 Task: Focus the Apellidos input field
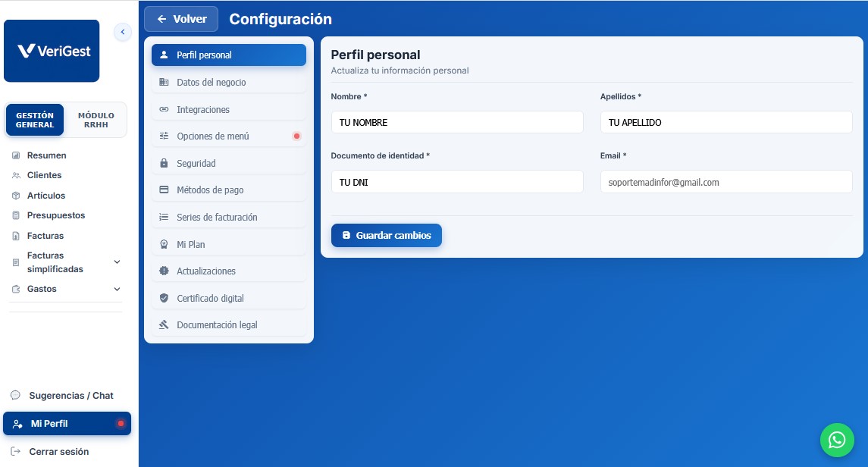[726, 122]
